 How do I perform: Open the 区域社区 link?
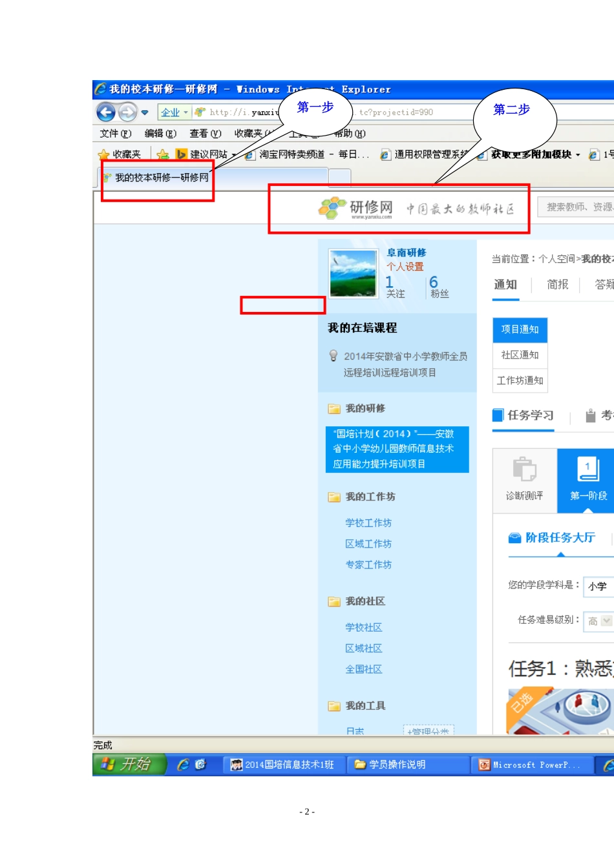tap(364, 648)
